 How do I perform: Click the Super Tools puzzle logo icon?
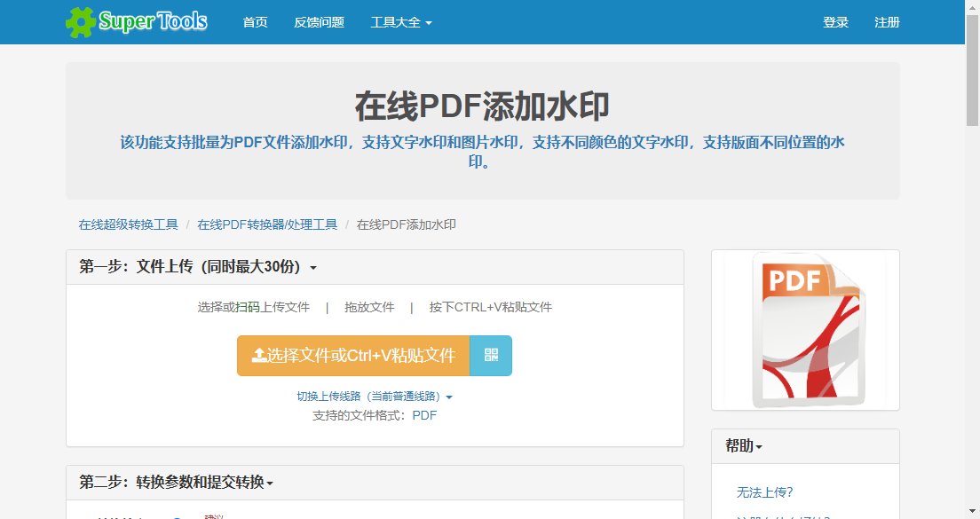80,20
